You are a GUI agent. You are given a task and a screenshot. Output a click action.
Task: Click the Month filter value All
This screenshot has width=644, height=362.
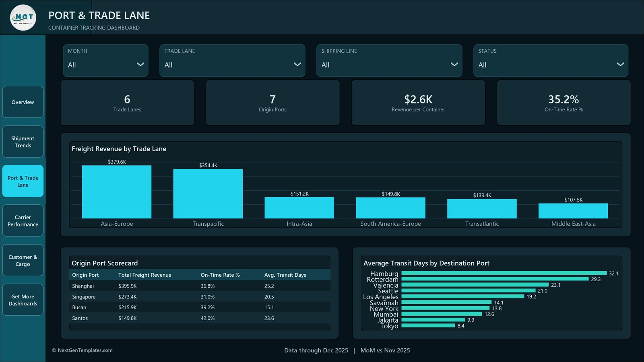coord(72,65)
